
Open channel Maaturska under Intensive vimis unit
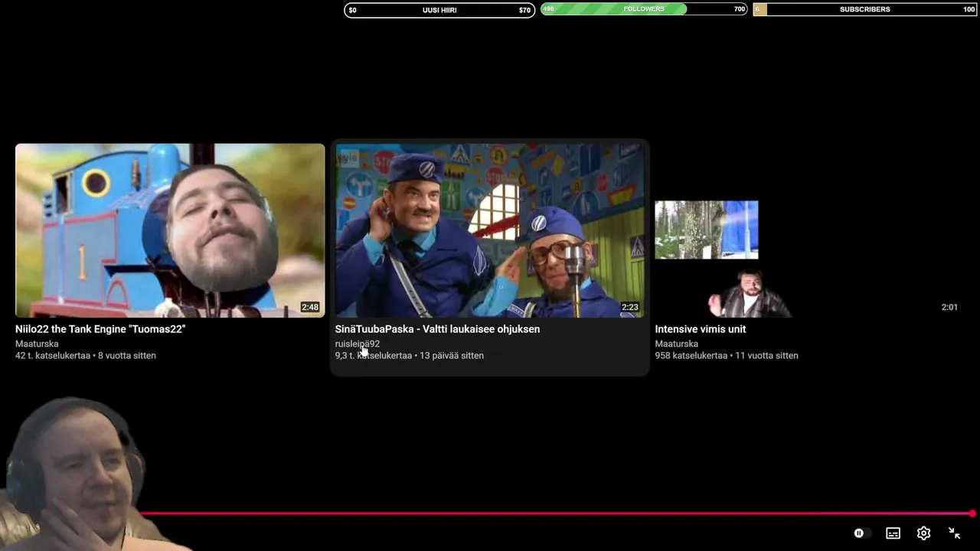(x=676, y=344)
